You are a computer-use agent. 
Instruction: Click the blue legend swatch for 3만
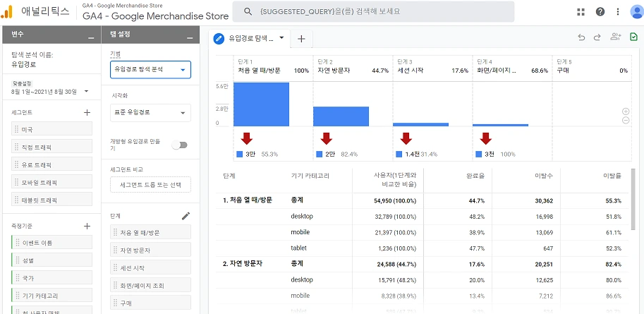[240, 154]
